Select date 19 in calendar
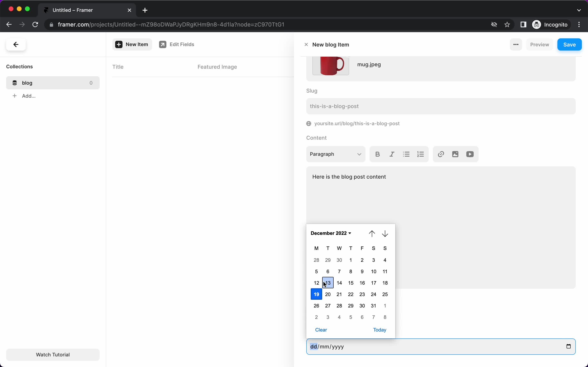 click(316, 294)
